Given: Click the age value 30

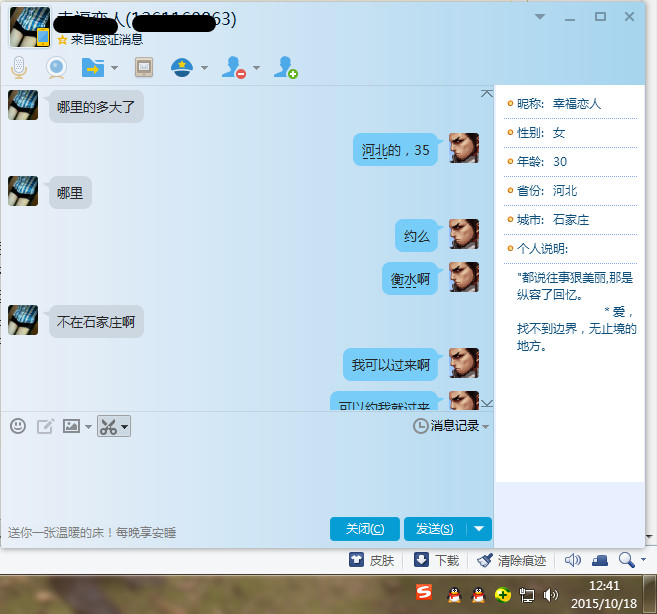Looking at the screenshot, I should coord(560,162).
